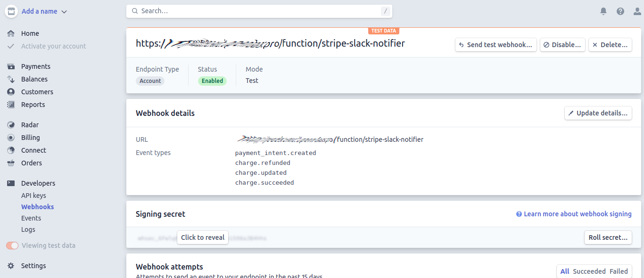Select the Payments icon in sidebar
644x278 pixels.
(x=11, y=66)
